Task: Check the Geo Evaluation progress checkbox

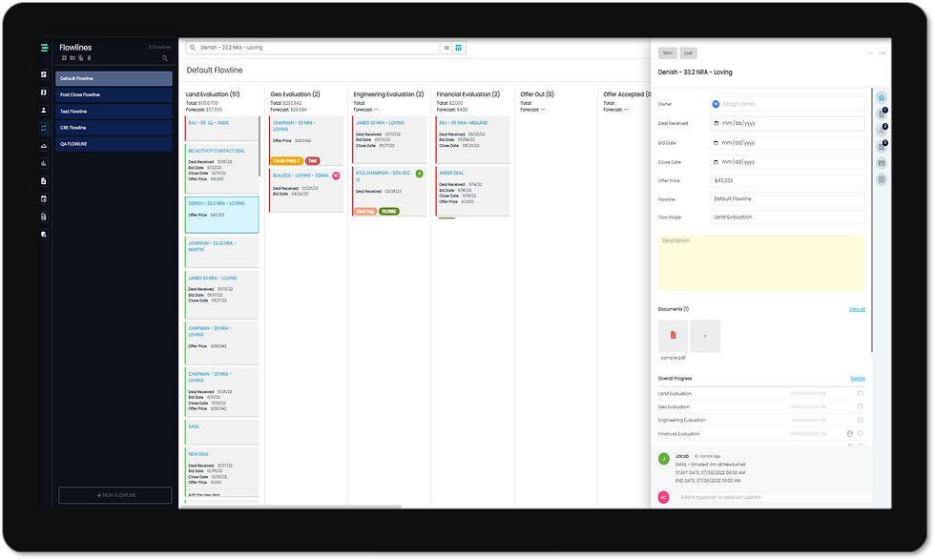Action: click(x=861, y=406)
